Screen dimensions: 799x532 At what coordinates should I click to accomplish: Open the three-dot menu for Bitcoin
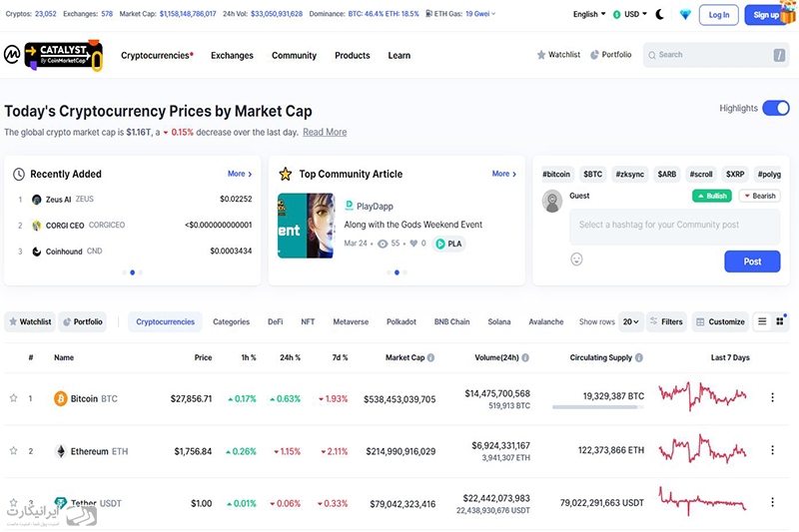coord(772,397)
